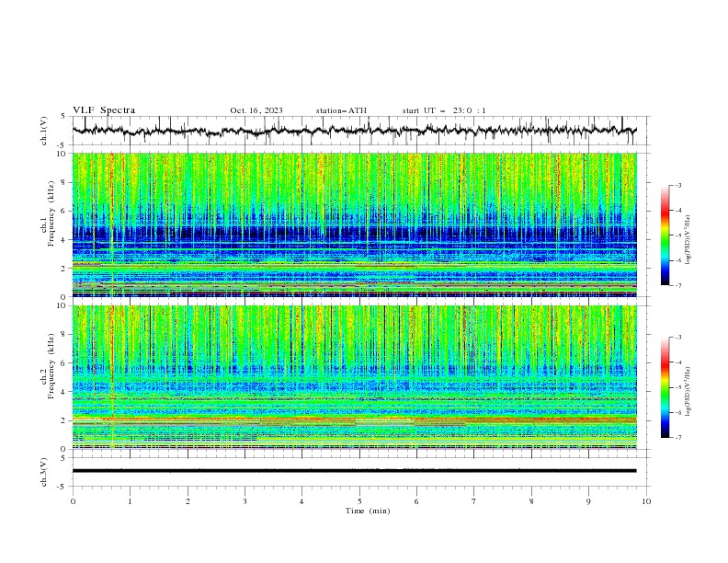Click the upper color bar next to ch.1
The width and height of the screenshot is (728, 563).
[665, 235]
